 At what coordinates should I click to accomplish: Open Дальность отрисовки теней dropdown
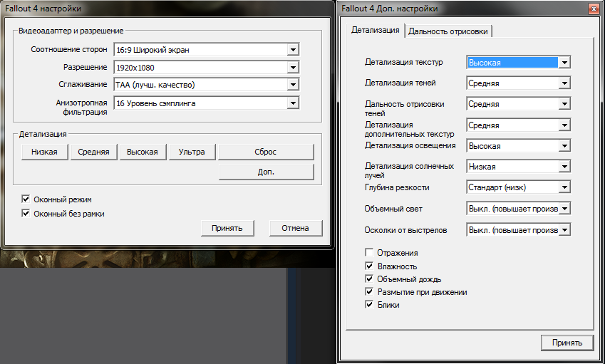(x=518, y=104)
